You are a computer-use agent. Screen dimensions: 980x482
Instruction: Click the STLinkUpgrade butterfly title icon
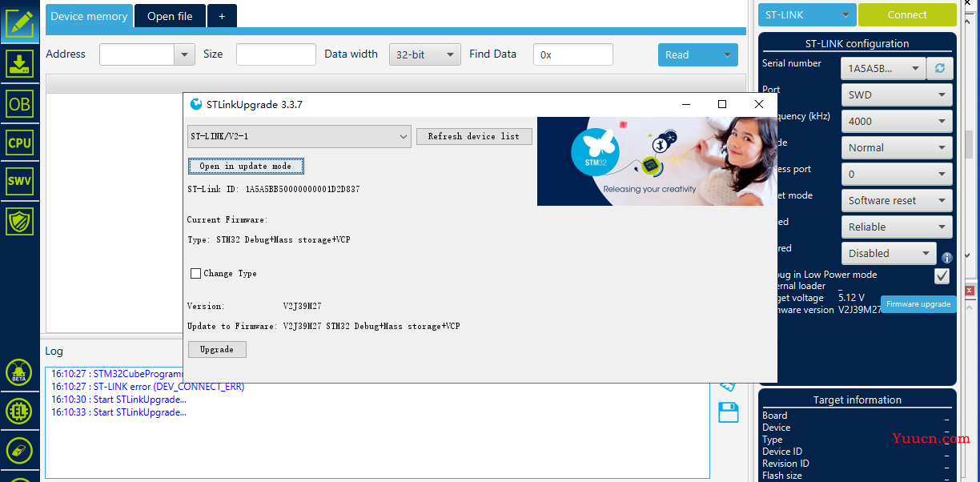[196, 104]
